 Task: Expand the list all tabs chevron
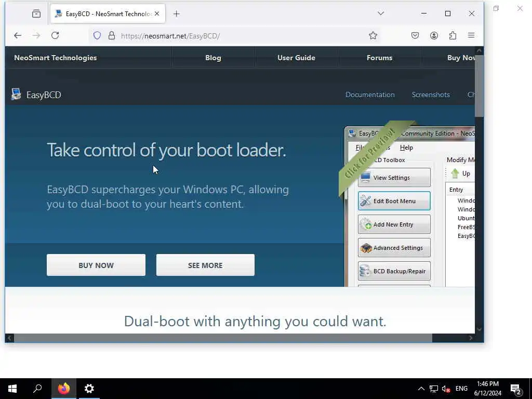tap(381, 14)
